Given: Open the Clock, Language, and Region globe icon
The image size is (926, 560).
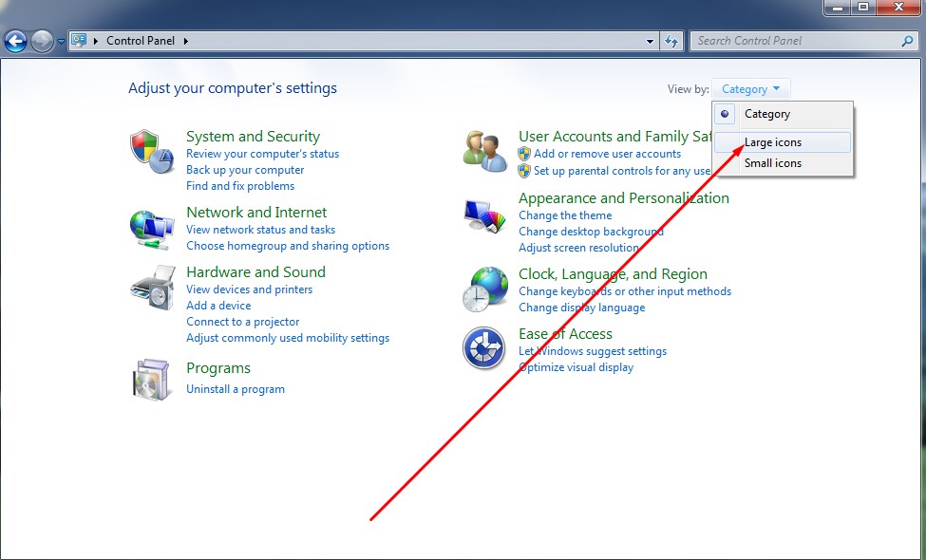Looking at the screenshot, I should click(x=485, y=289).
